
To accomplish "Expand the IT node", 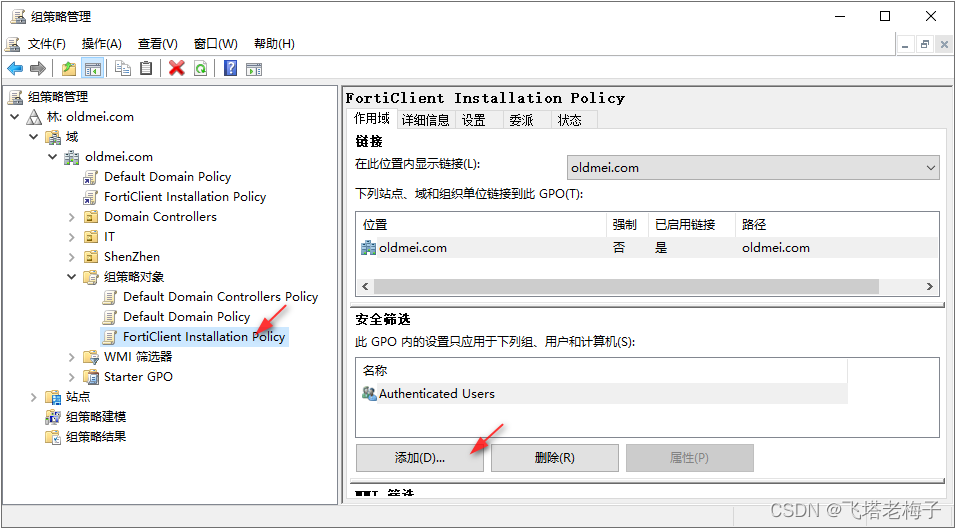I will click(x=71, y=237).
